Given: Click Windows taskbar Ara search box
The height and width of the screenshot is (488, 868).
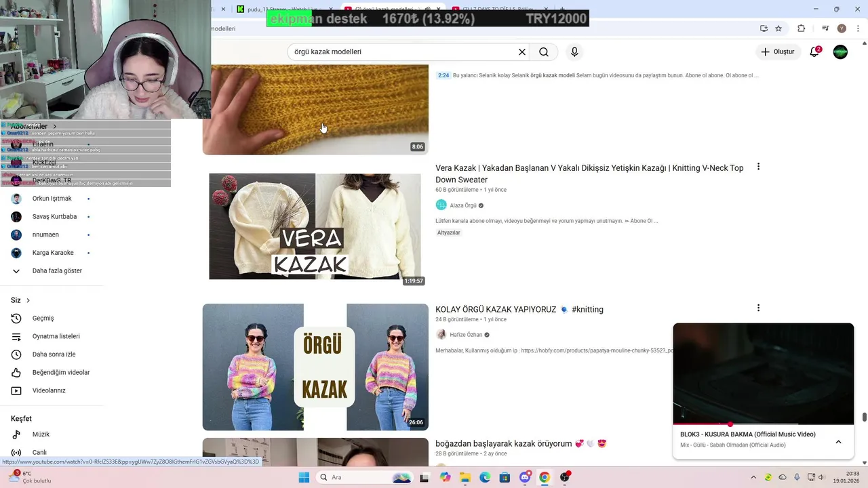Looking at the screenshot, I should 363,477.
